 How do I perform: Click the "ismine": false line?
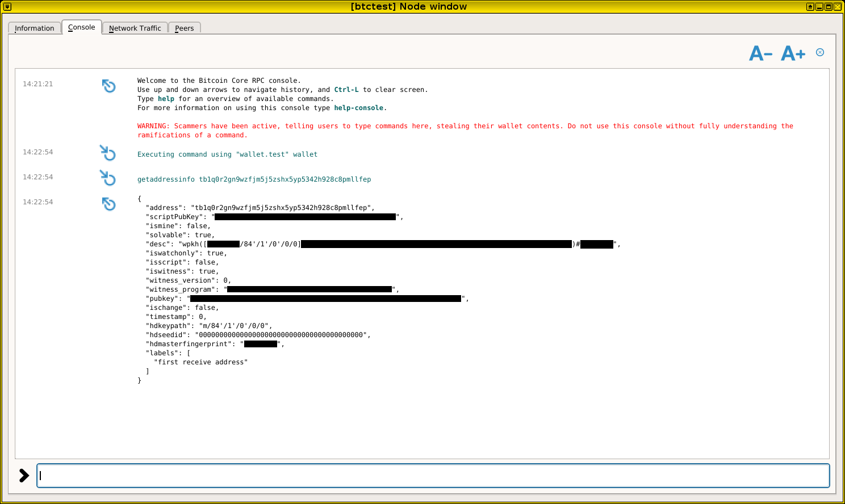click(178, 226)
